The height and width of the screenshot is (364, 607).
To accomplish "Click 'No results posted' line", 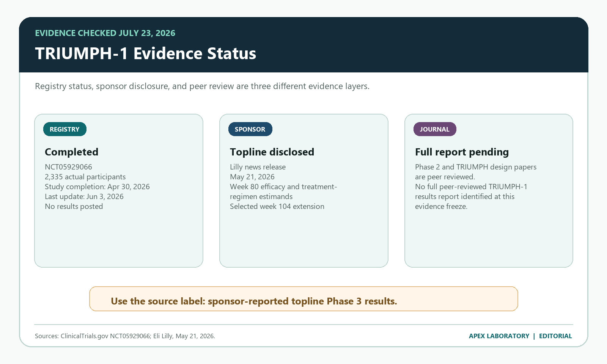I will (74, 206).
